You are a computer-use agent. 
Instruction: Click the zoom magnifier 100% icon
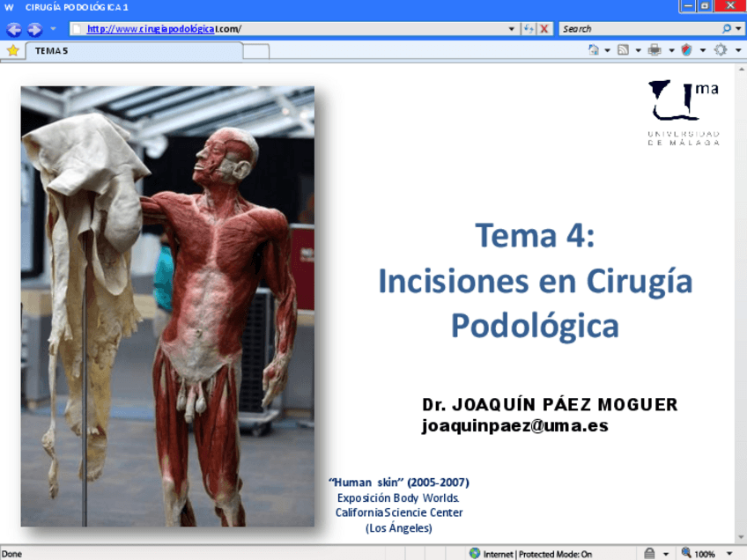pyautogui.click(x=686, y=553)
